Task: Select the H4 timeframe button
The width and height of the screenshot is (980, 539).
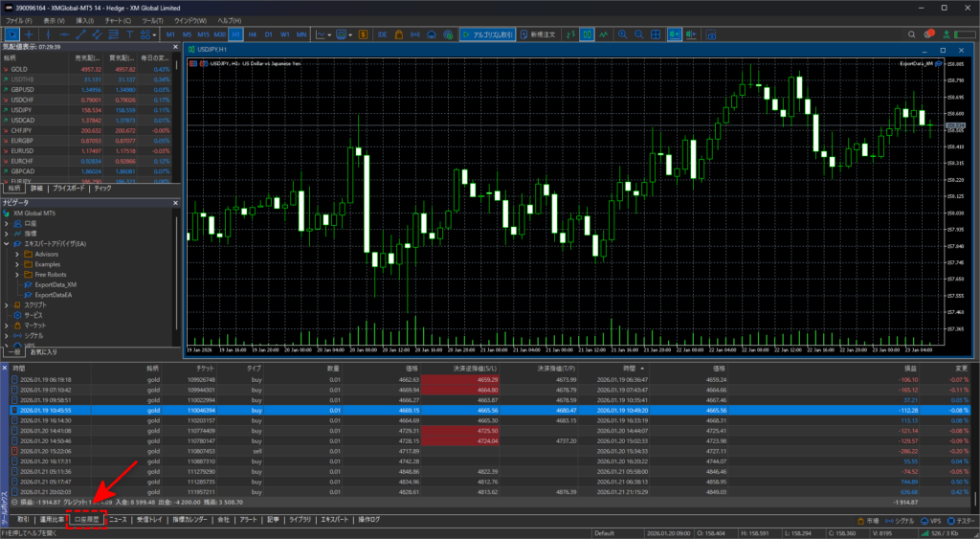Action: (x=252, y=34)
